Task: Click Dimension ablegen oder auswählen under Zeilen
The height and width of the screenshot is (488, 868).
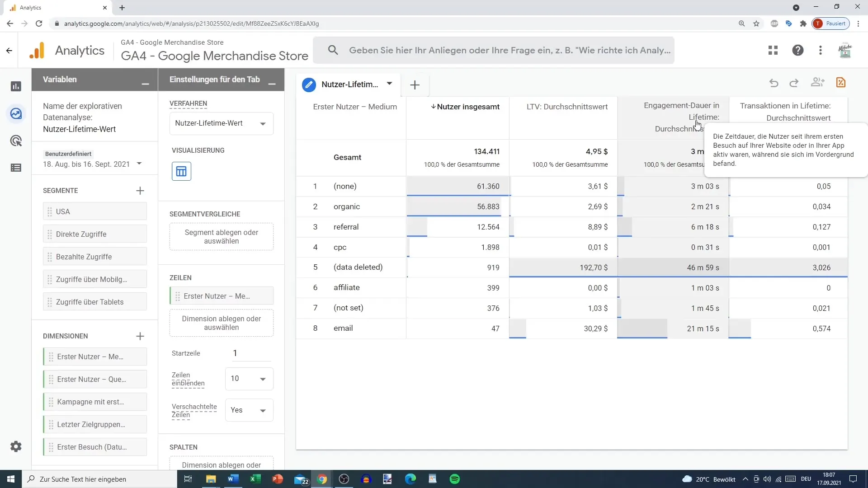Action: click(x=222, y=323)
